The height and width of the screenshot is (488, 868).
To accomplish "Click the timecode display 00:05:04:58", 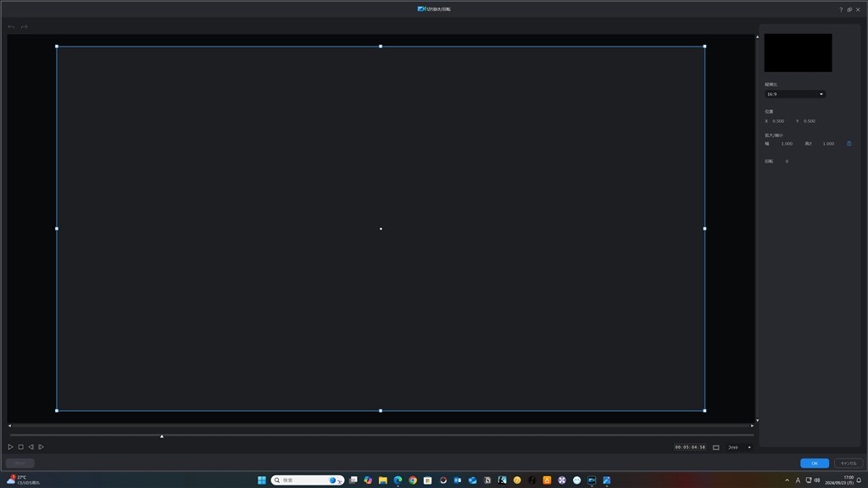I will [690, 447].
